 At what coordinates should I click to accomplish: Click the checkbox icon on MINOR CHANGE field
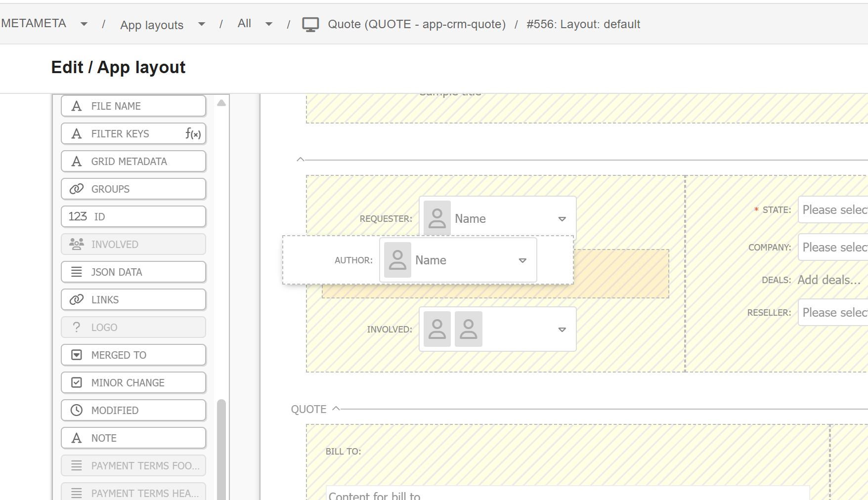point(76,382)
